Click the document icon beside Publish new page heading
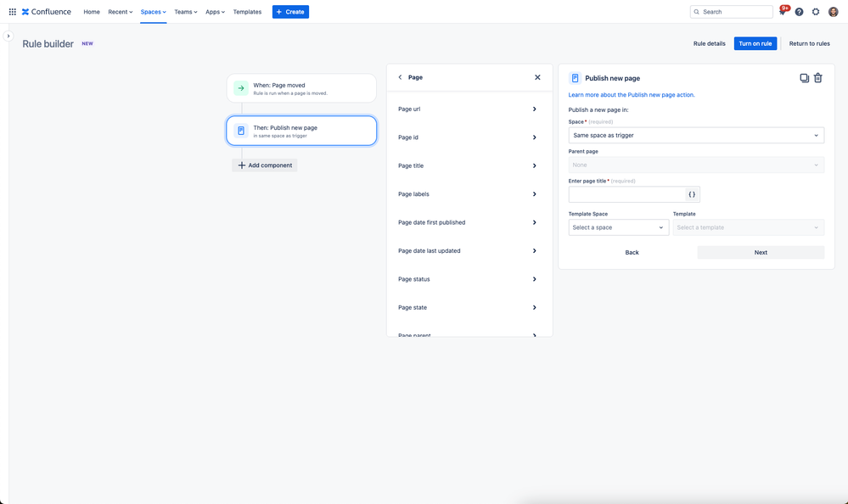The image size is (848, 504). 575,78
